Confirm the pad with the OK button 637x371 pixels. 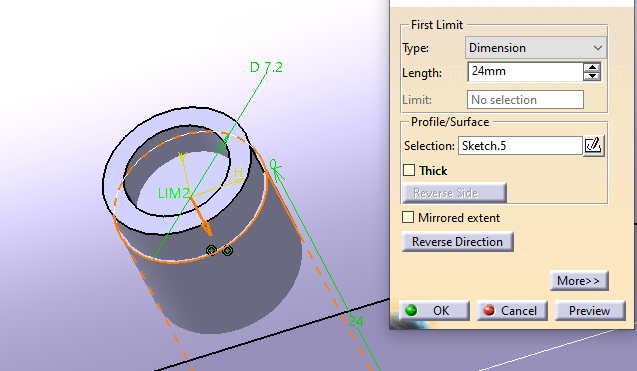[x=434, y=311]
